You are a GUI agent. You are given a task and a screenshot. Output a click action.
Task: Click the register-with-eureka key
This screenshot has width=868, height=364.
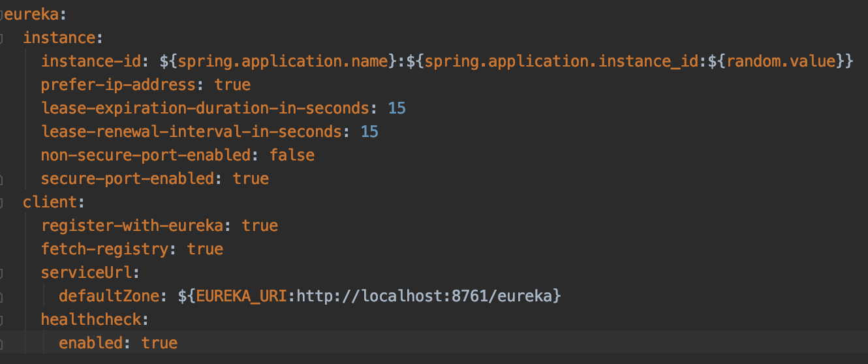point(132,226)
